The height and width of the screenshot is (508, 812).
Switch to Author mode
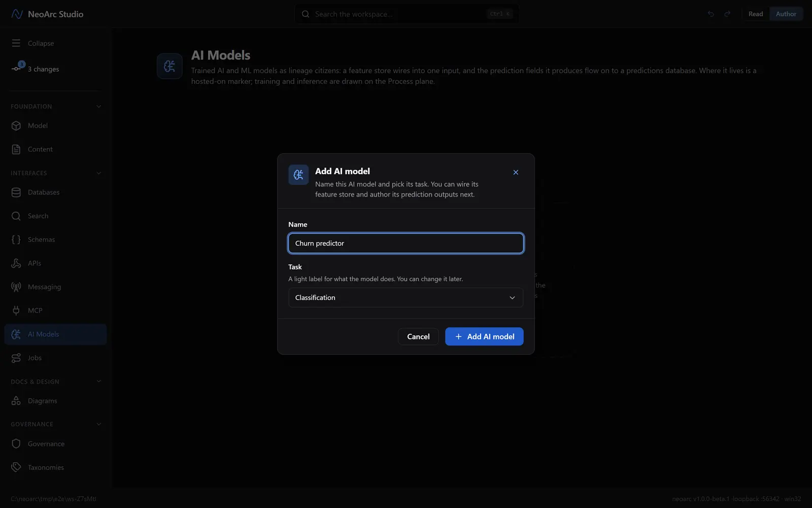786,14
